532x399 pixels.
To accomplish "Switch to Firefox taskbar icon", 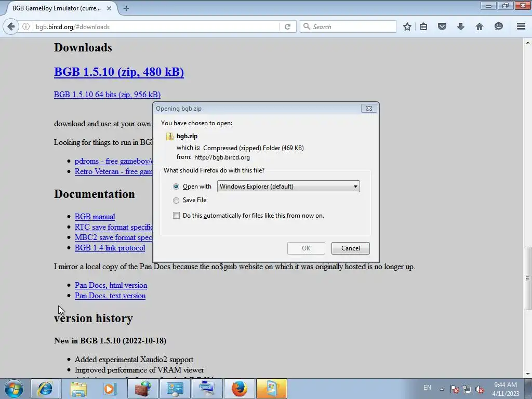I will tap(239, 389).
